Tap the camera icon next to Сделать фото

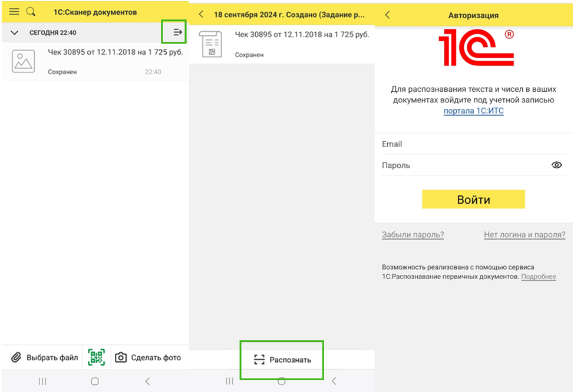(x=121, y=357)
